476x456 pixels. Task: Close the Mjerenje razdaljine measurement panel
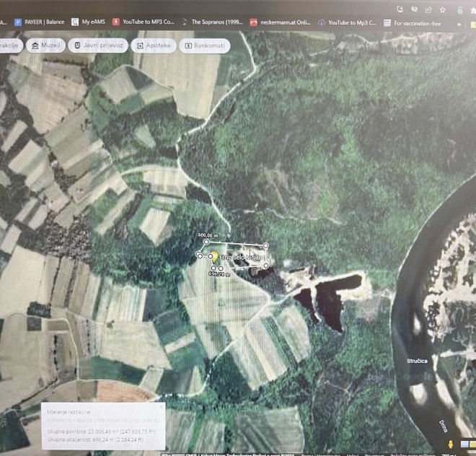[160, 407]
